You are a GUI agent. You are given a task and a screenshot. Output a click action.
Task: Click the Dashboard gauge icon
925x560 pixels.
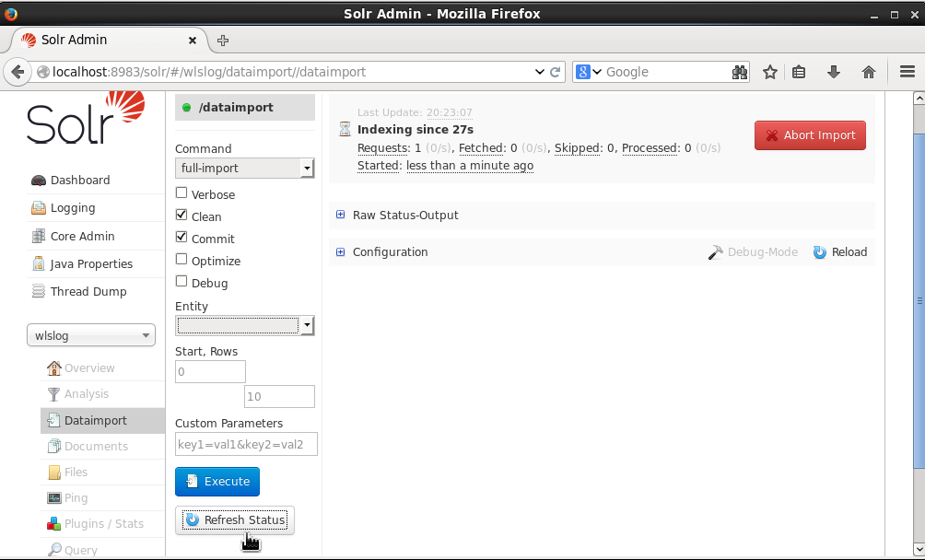click(39, 181)
